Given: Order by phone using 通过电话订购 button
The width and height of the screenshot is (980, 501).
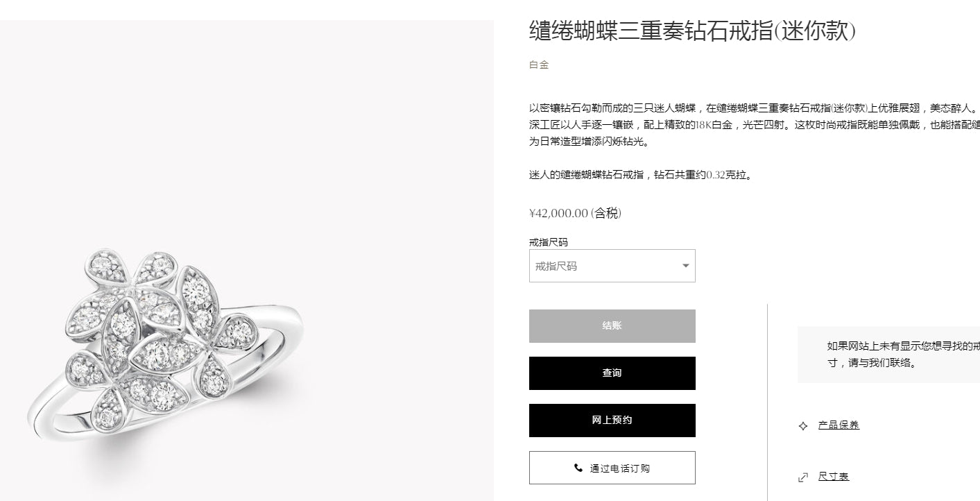Looking at the screenshot, I should click(x=612, y=468).
